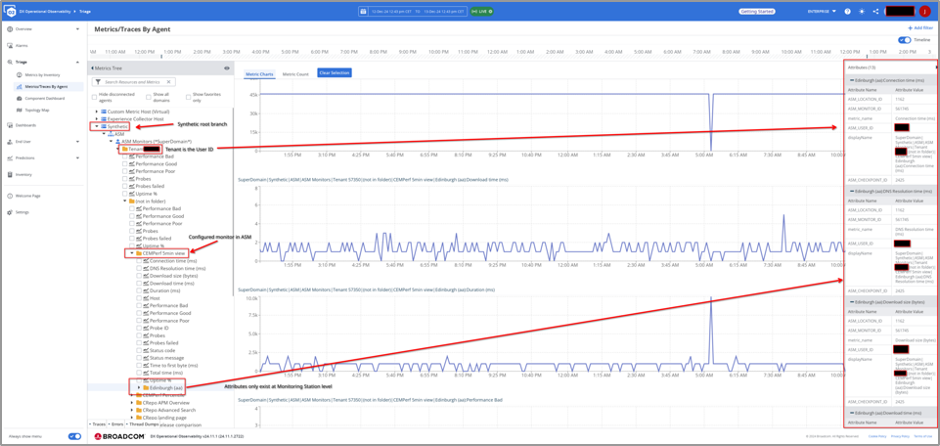
Task: Collapse the Synthetic tree branch
Action: [97, 126]
